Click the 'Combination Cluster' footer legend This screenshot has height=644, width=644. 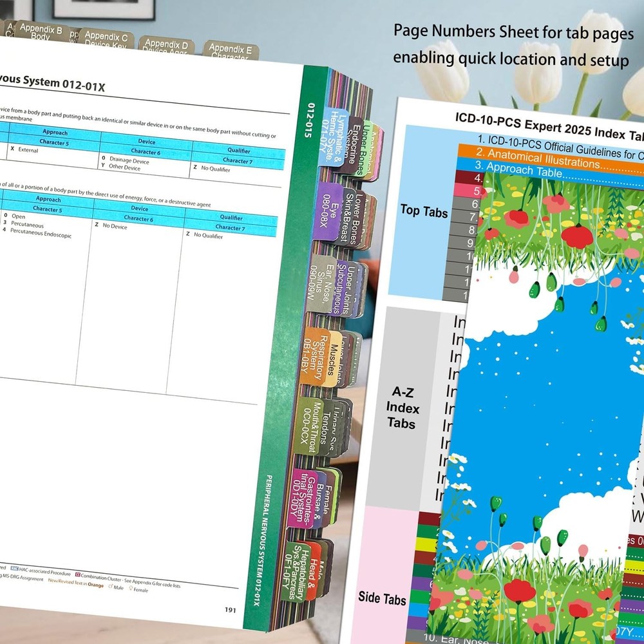98,576
